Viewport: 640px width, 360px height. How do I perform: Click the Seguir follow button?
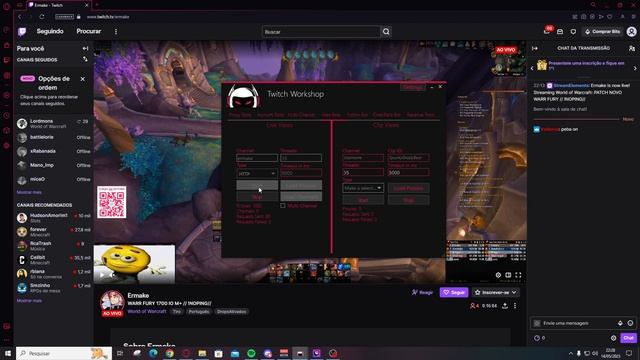click(454, 292)
